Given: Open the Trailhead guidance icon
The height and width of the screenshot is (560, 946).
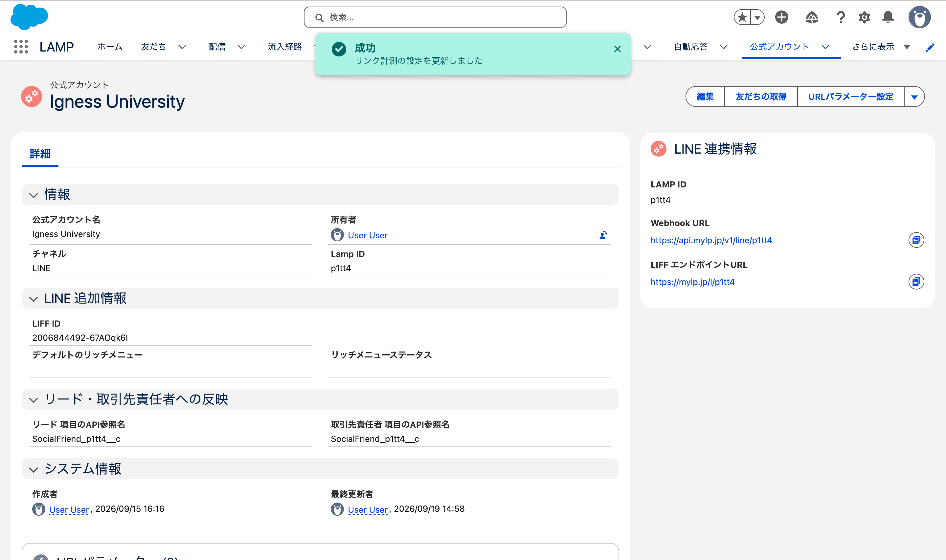Looking at the screenshot, I should point(812,17).
